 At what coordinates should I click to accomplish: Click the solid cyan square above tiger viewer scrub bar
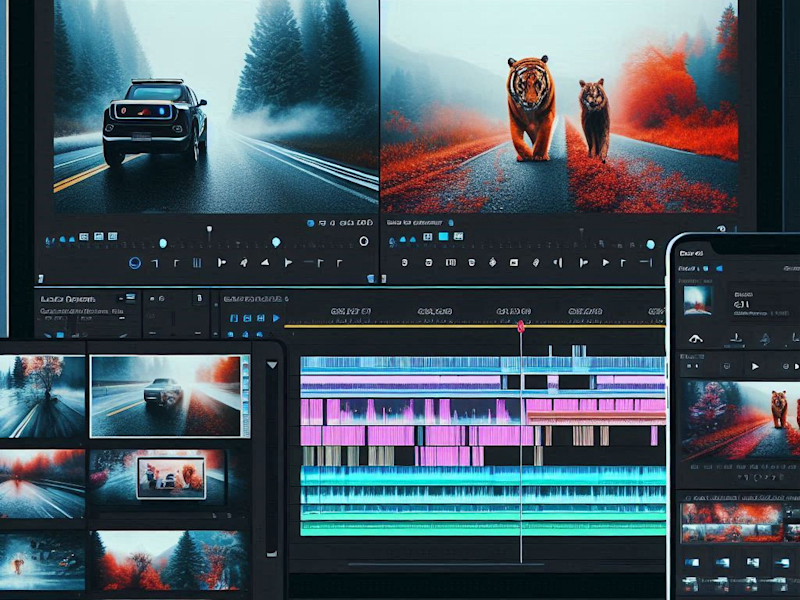(x=443, y=236)
